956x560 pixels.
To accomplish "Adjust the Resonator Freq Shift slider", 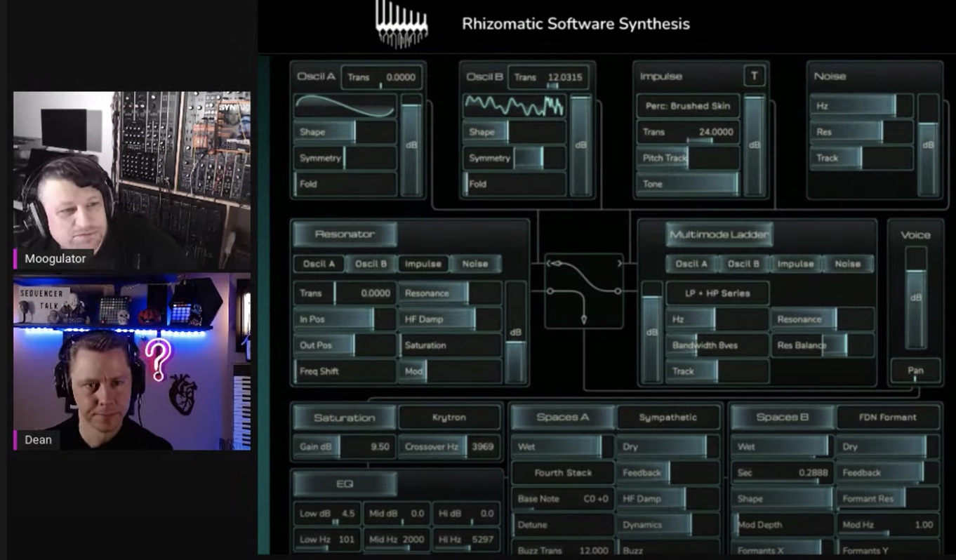I will [345, 371].
